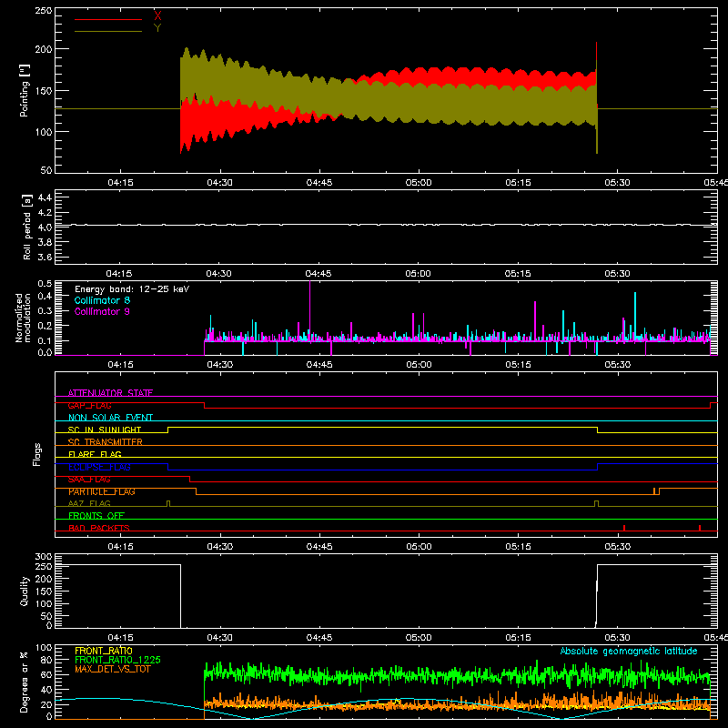Click the 4.4 tick on Roll period axis
This screenshot has height=728, width=728.
pyautogui.click(x=45, y=197)
